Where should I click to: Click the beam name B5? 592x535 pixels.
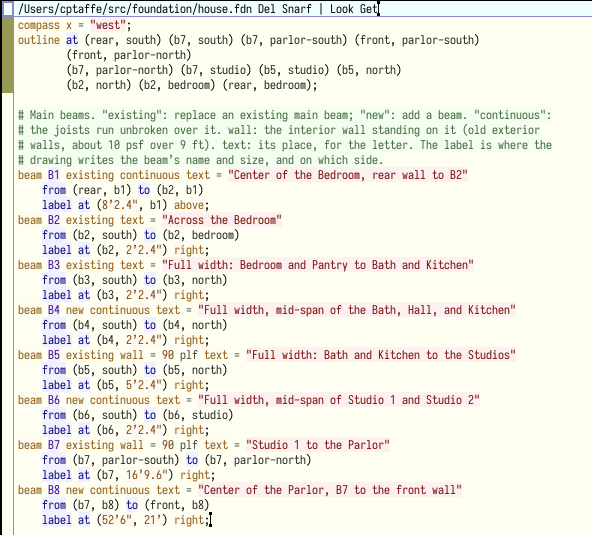click(x=54, y=355)
